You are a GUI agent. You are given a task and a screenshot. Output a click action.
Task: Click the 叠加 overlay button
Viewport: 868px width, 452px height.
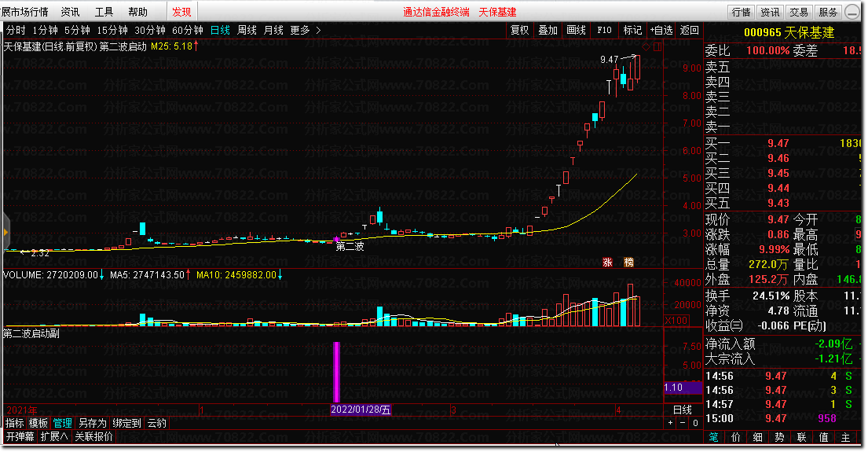pos(548,30)
